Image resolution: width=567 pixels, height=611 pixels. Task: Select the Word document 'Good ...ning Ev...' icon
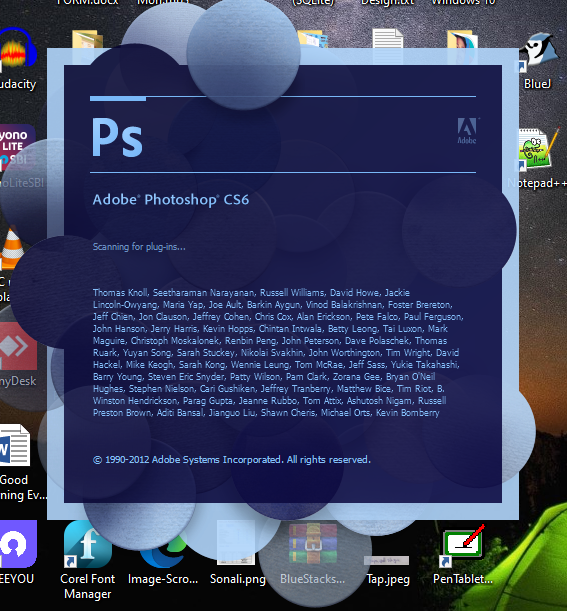click(15, 445)
